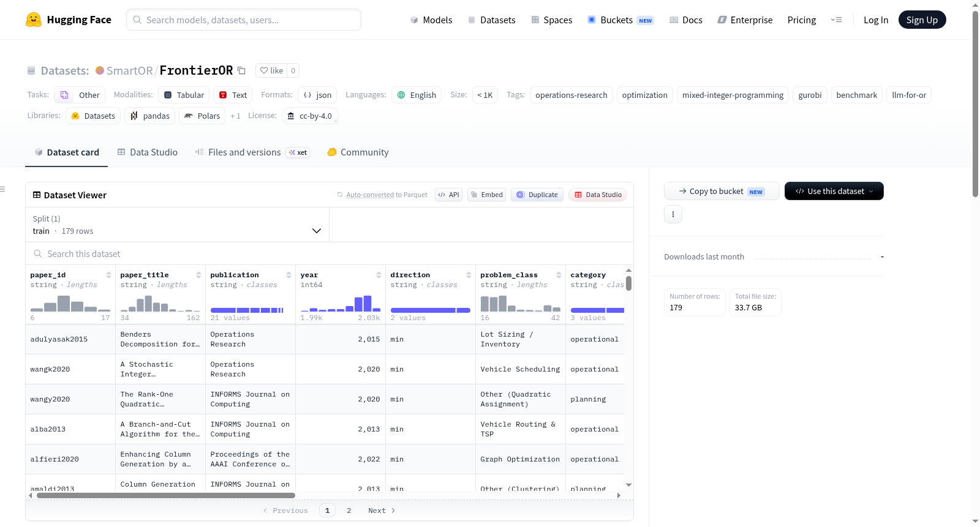Open the left sidebar menu icon

coord(2,189)
